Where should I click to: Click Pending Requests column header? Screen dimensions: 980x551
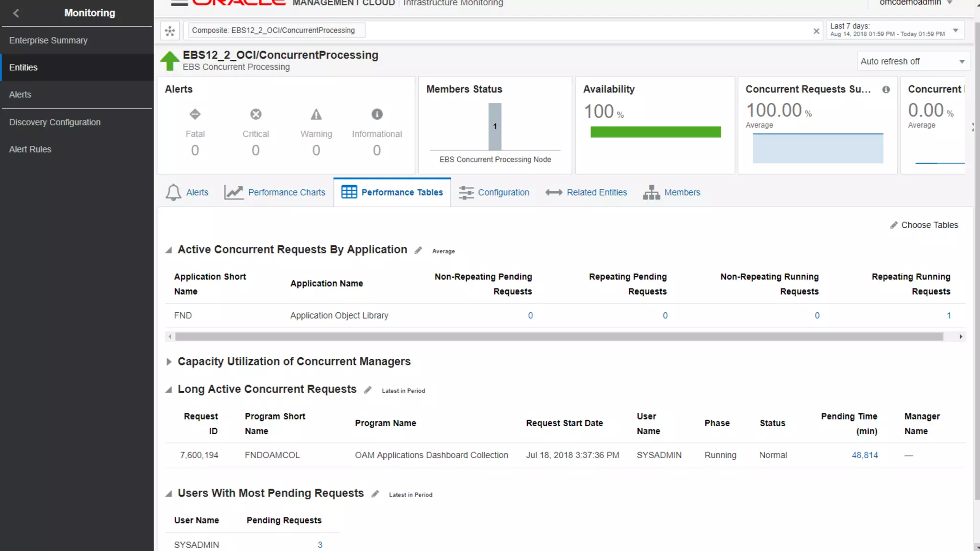tap(284, 520)
